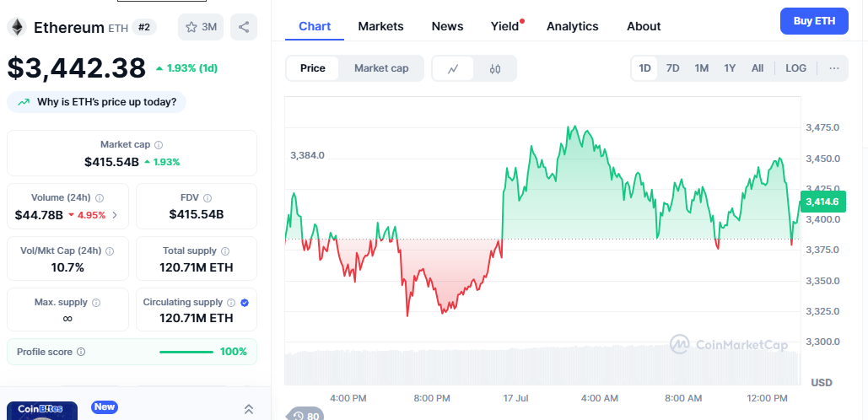The image size is (868, 420).
Task: Click the Profile score info icon
Action: point(81,352)
